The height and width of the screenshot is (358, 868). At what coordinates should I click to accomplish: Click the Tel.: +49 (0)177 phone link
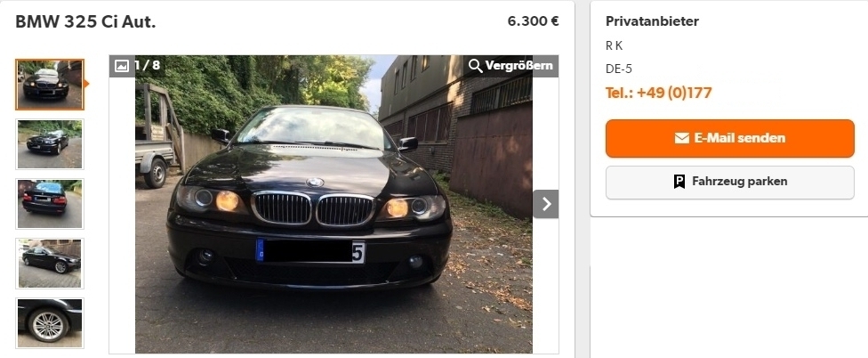659,93
